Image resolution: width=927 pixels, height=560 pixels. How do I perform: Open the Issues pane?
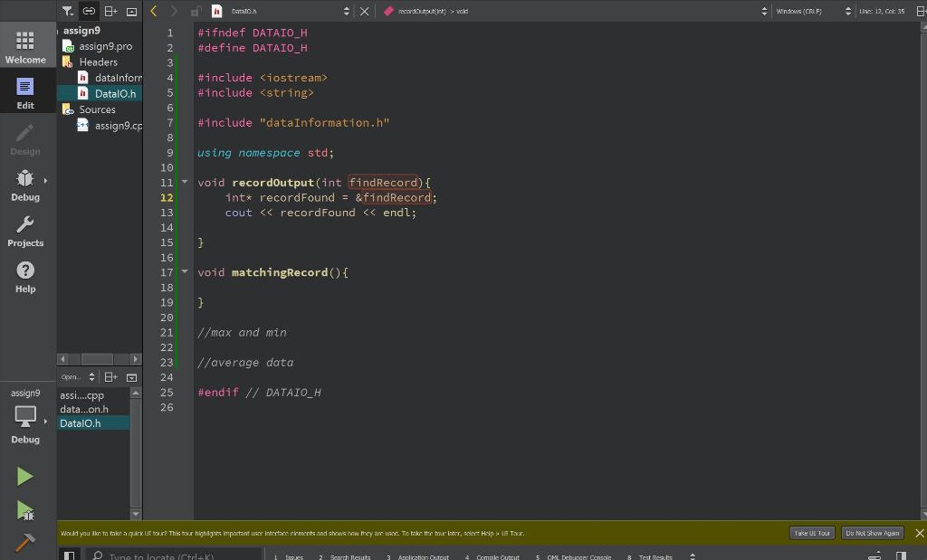click(x=290, y=557)
